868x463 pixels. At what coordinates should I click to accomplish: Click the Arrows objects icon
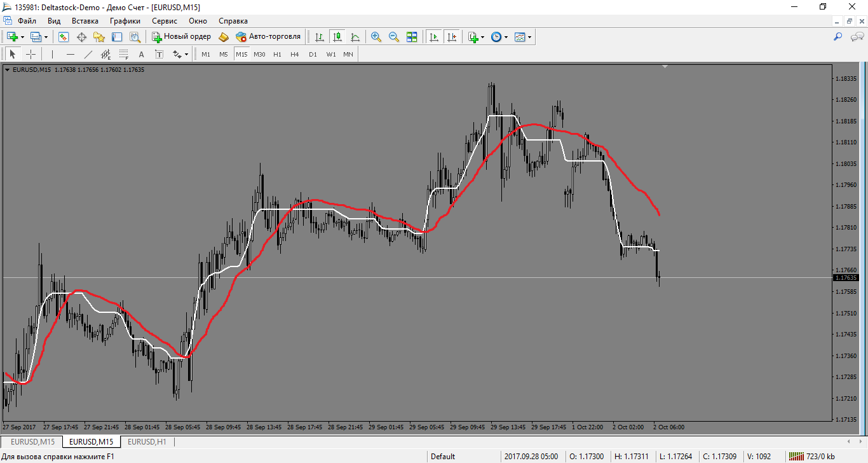[177, 54]
